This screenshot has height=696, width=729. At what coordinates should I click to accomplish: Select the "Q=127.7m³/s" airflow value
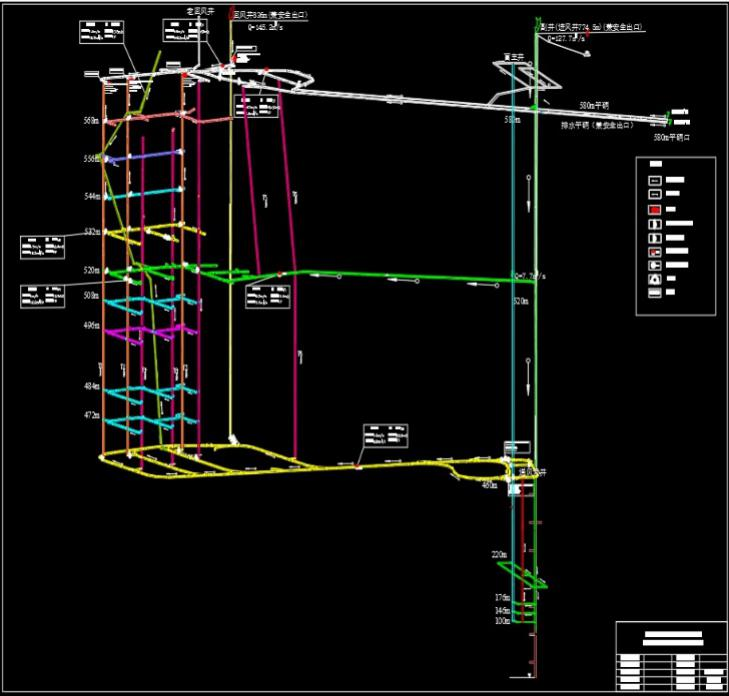(566, 39)
